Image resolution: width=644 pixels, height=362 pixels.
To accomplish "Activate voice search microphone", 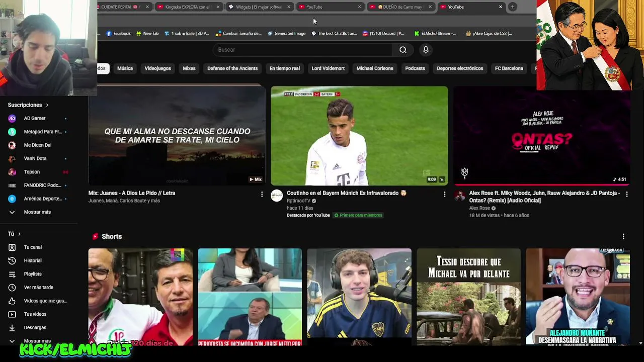I will click(x=426, y=50).
